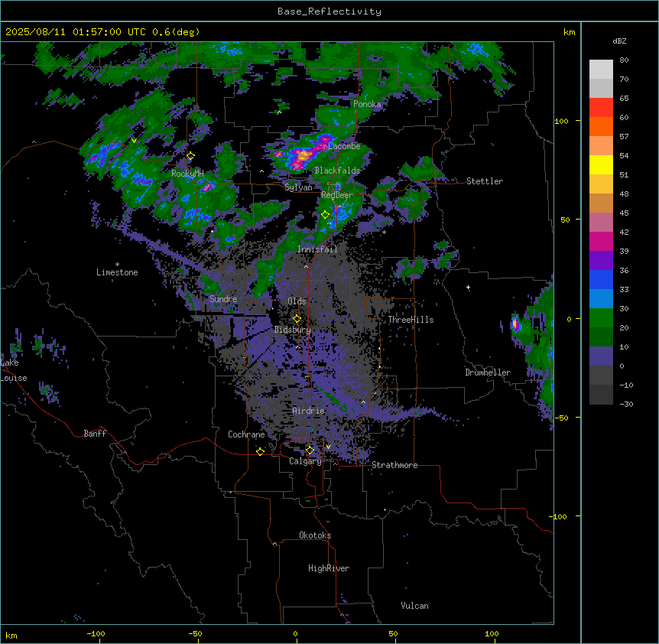Click the Olds label
Image resolution: width=659 pixels, height=644 pixels.
(x=297, y=301)
